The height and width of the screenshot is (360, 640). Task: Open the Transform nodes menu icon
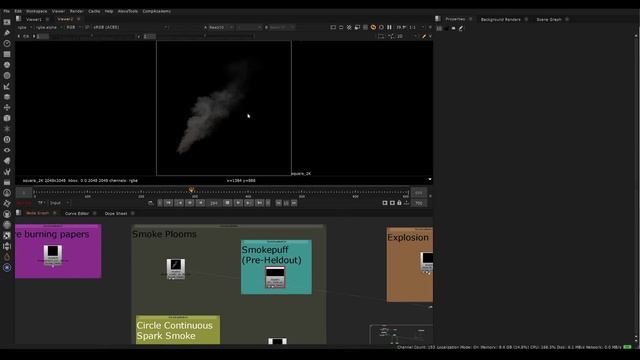(7, 107)
